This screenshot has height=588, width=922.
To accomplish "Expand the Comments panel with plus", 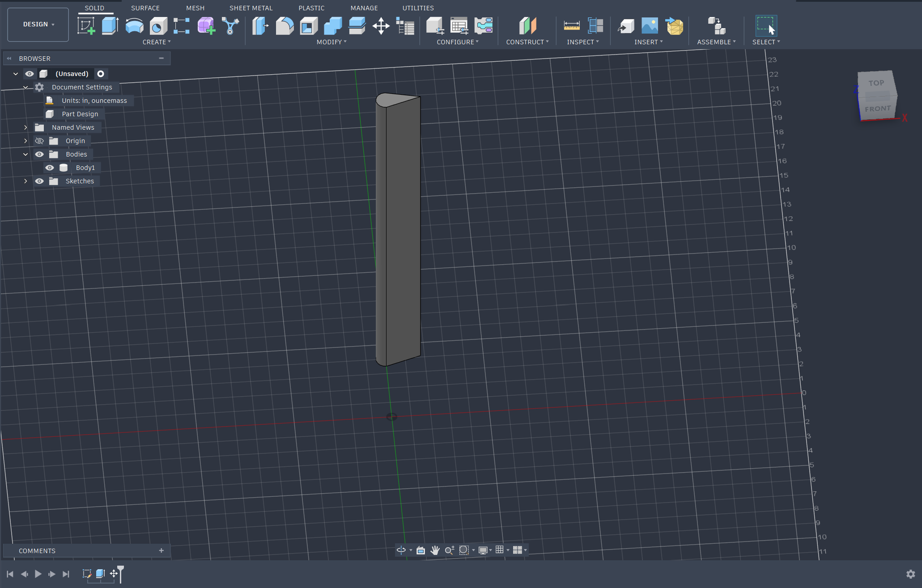I will (x=161, y=550).
